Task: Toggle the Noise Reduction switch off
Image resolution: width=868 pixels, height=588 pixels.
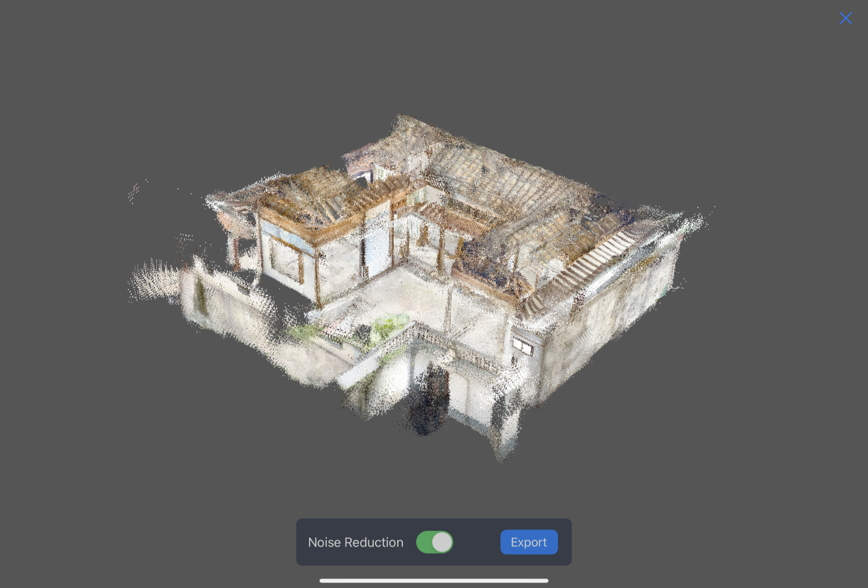Action: pyautogui.click(x=434, y=542)
